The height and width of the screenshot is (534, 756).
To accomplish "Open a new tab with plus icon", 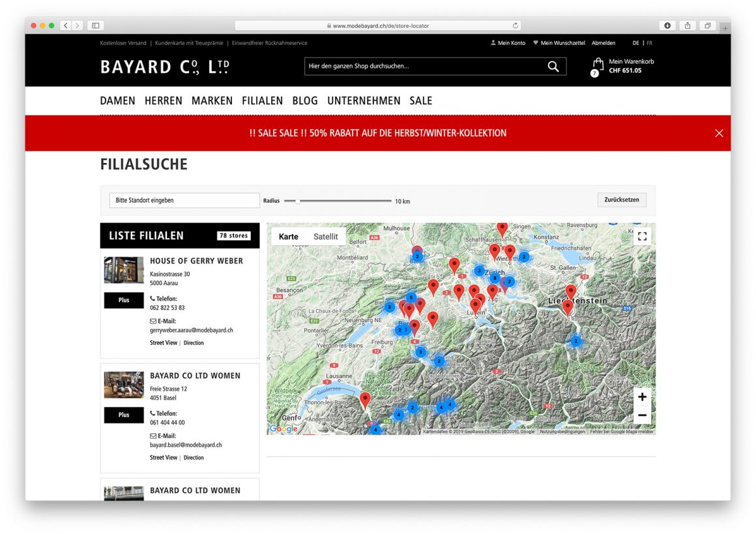I will 725,29.
